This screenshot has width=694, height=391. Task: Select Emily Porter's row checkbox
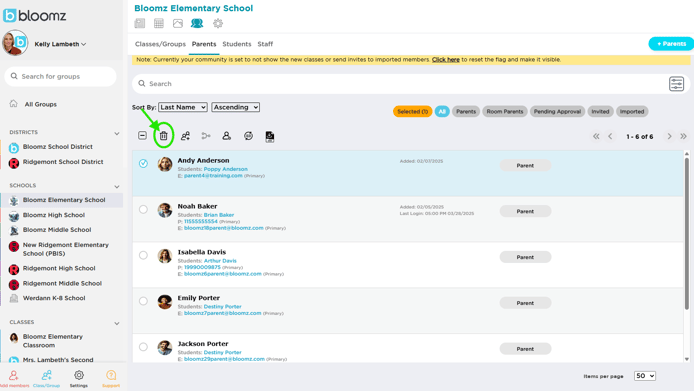click(x=143, y=301)
